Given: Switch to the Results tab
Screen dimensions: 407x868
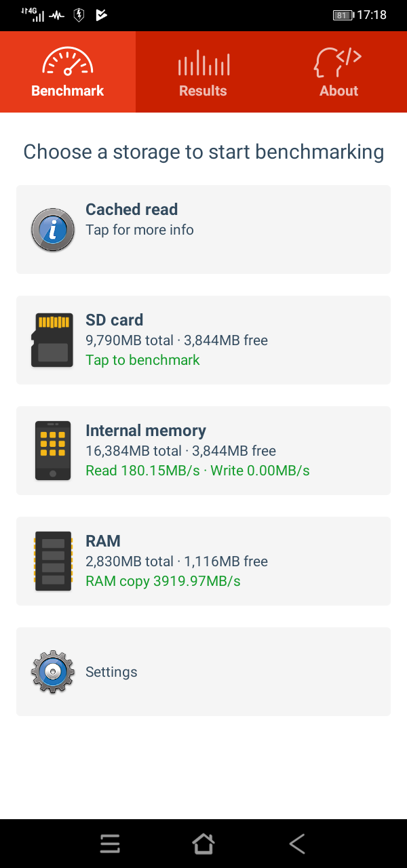Looking at the screenshot, I should [x=203, y=91].
